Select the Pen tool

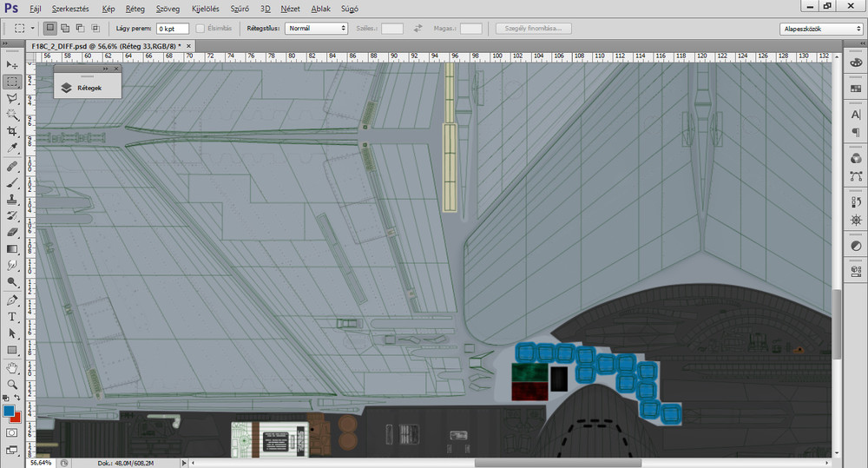click(x=12, y=300)
